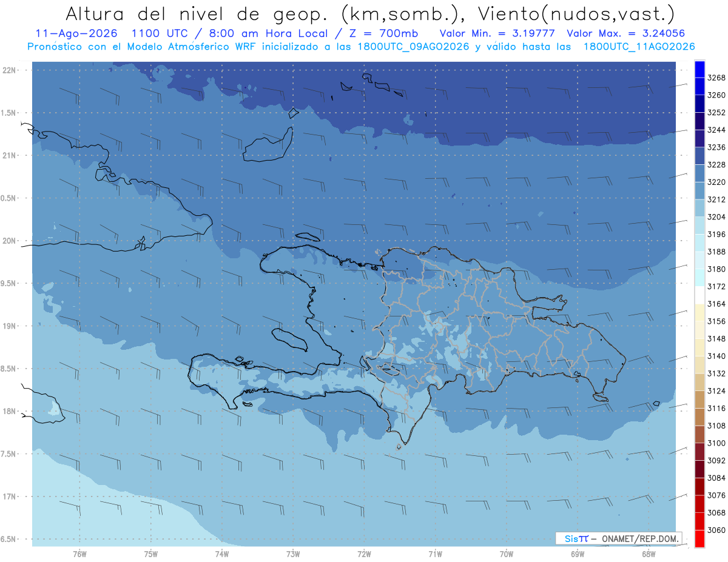Click the bright blue swatch above 3268
Screen dimensions: 728x562
pos(699,69)
